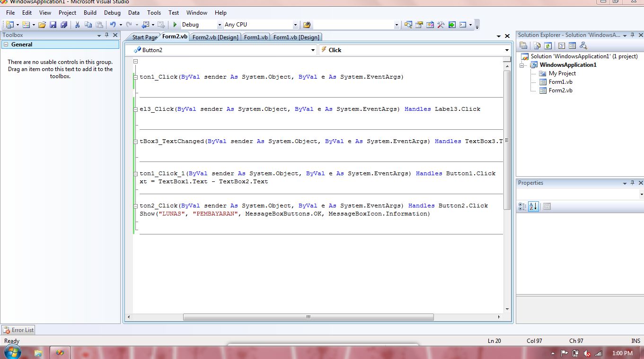Open the Toolbox hammer-and-wrench icon
The image size is (644, 359).
441,25
